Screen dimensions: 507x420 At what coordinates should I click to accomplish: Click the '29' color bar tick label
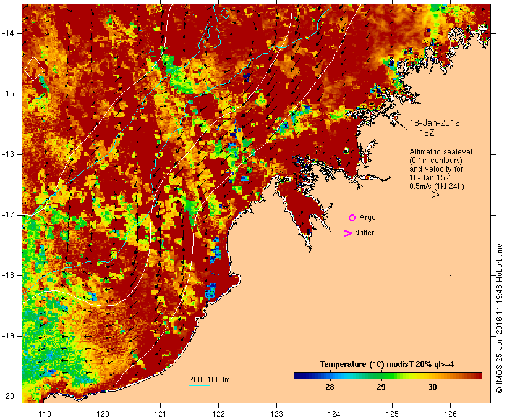click(x=381, y=387)
